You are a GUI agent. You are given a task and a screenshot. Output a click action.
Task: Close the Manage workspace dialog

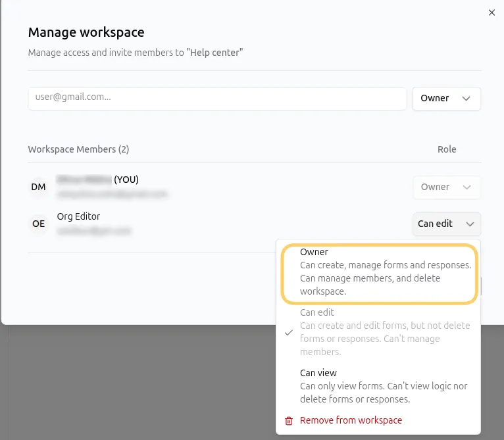tap(491, 12)
